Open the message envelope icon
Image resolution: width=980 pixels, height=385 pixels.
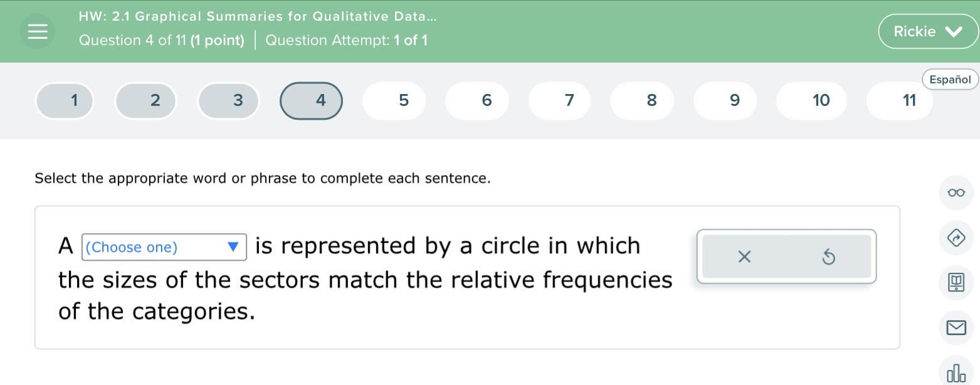(956, 328)
